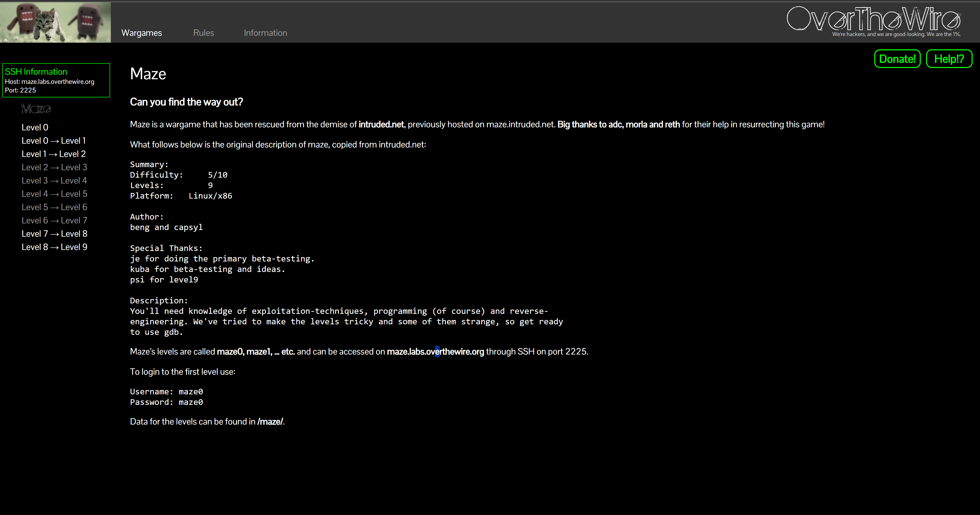Viewport: 980px width, 515px height.
Task: Open Level 4 → Level 5 page
Action: click(x=54, y=194)
